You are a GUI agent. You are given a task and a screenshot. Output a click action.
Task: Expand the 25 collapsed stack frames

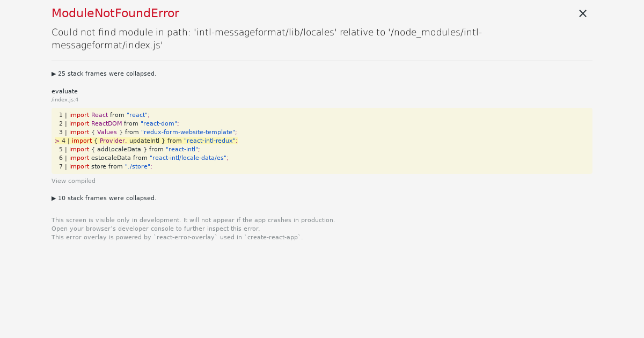pyautogui.click(x=104, y=74)
